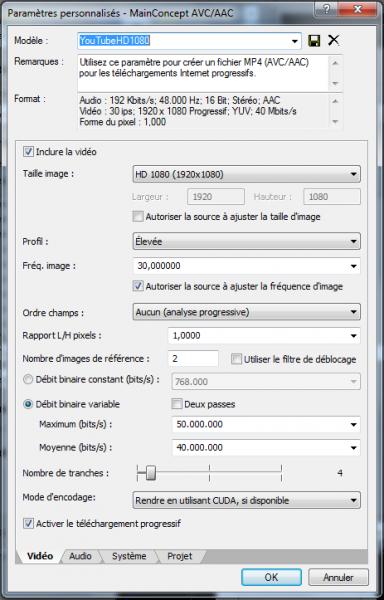Click the Nombre d'images de référence field
Image resolution: width=384 pixels, height=600 pixels.
coord(193,359)
